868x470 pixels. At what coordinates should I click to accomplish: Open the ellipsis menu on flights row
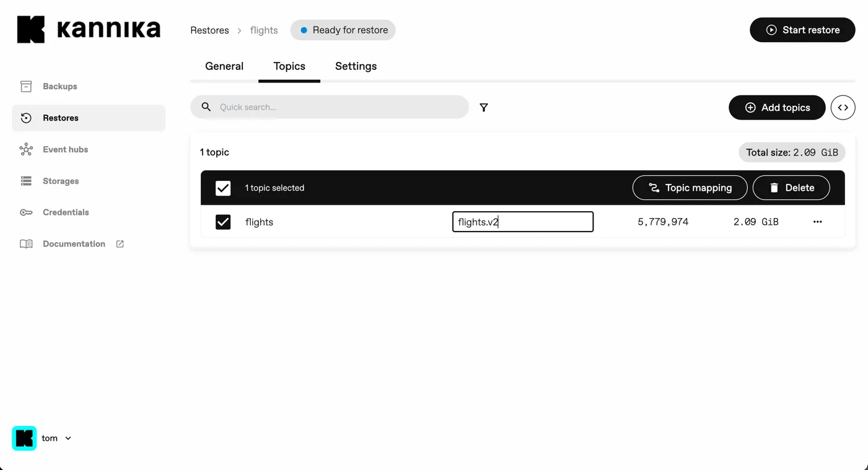click(x=817, y=222)
